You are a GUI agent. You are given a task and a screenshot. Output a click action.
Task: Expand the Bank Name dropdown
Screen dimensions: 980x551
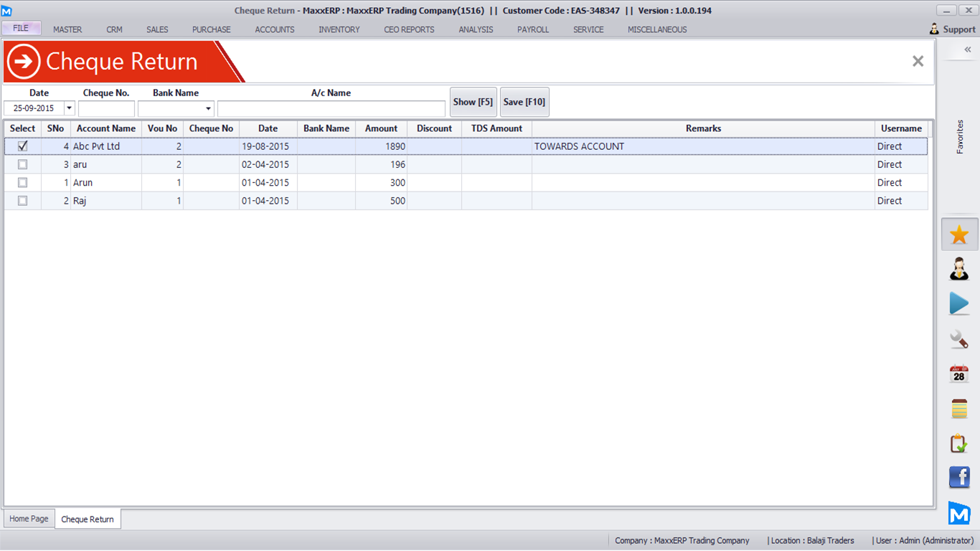pyautogui.click(x=208, y=108)
